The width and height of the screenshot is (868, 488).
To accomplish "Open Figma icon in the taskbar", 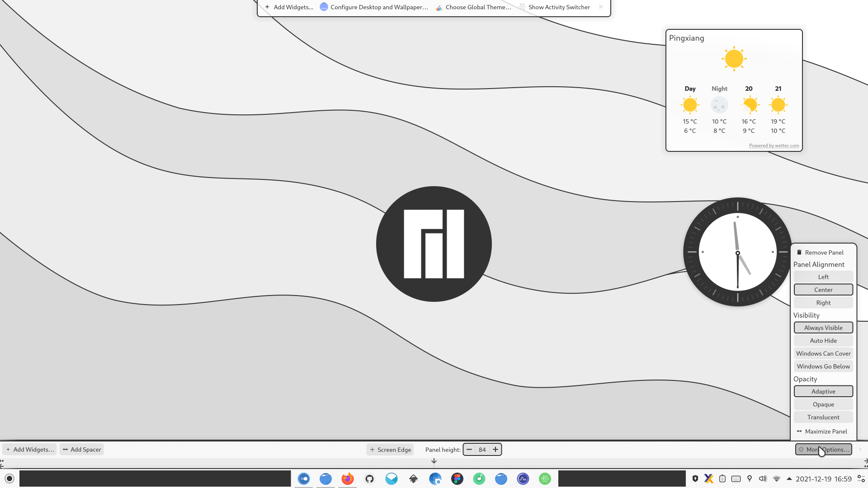I will tap(458, 479).
